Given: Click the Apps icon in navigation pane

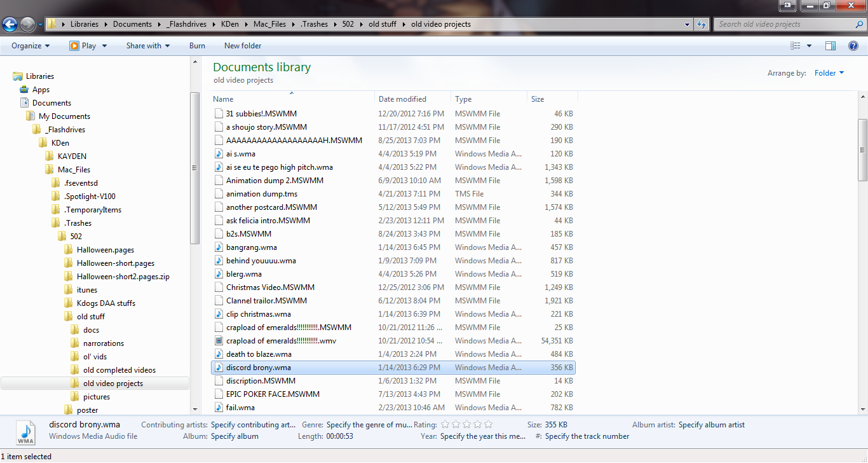Looking at the screenshot, I should pyautogui.click(x=24, y=90).
